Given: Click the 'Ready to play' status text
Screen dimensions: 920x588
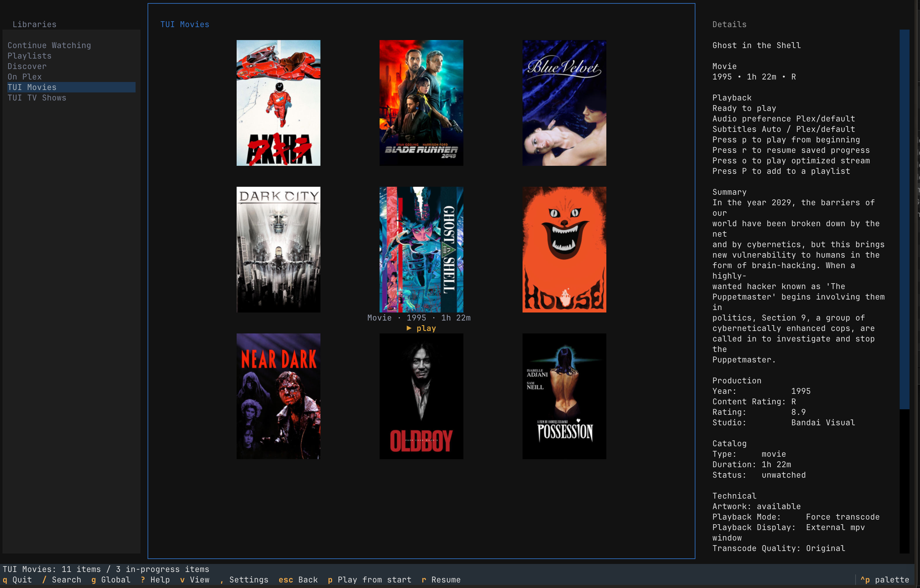Looking at the screenshot, I should (744, 108).
